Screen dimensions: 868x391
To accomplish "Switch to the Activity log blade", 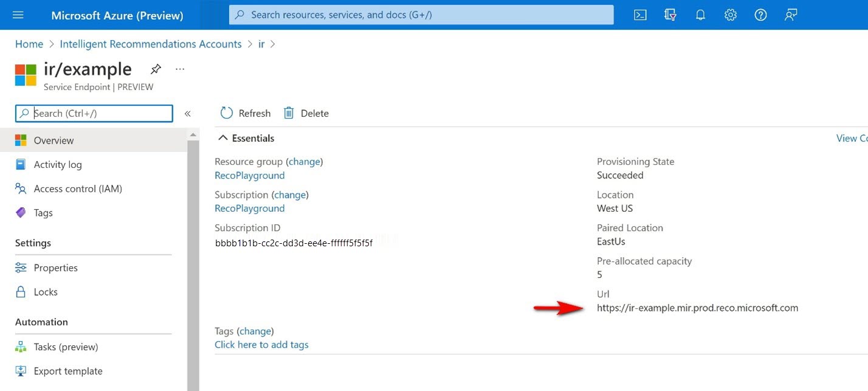I will pyautogui.click(x=57, y=164).
